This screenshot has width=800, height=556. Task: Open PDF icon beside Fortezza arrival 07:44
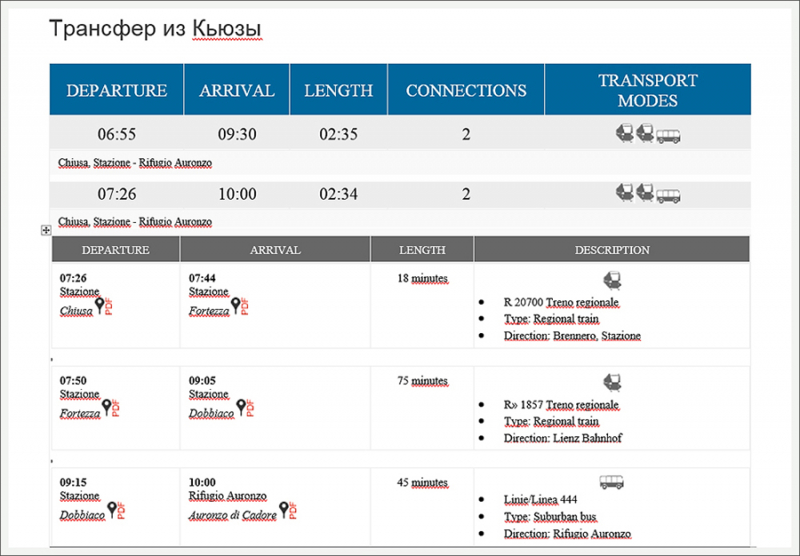(244, 307)
